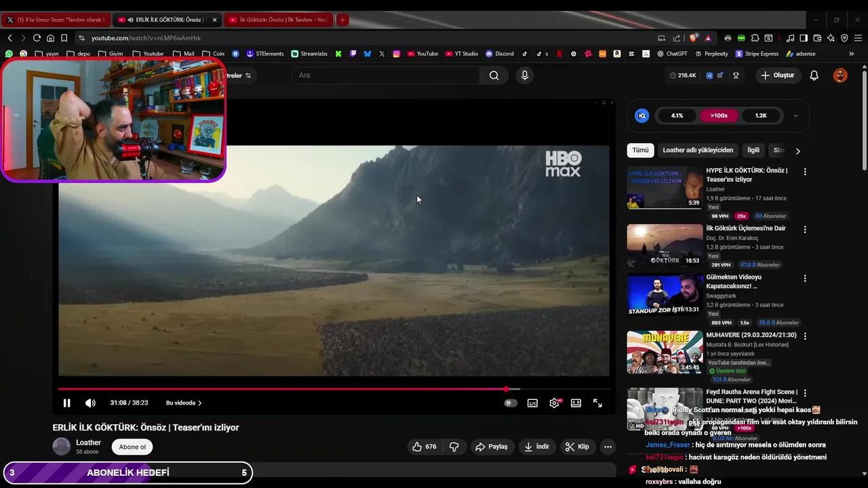Show hidden bookmarks with double chevron
Screen dimensions: 868x488
(x=851, y=54)
